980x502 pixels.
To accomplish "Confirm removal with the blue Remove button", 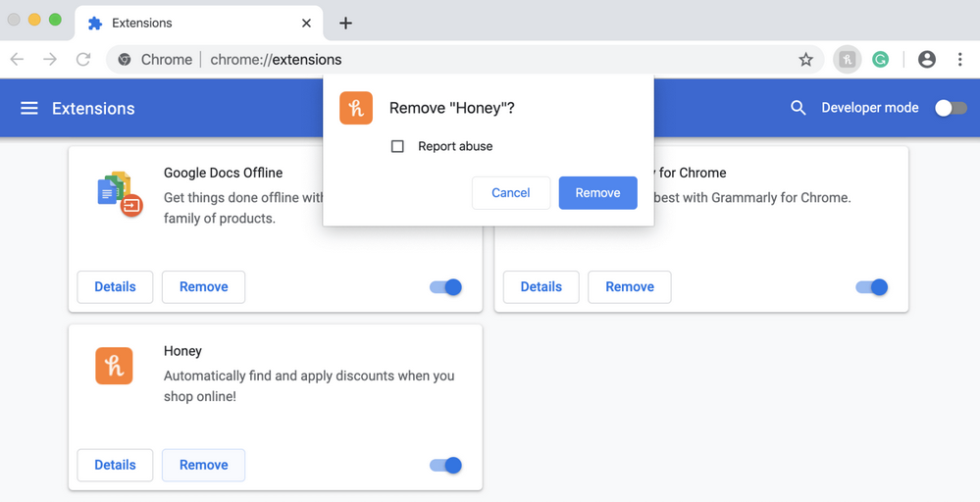I will click(598, 193).
